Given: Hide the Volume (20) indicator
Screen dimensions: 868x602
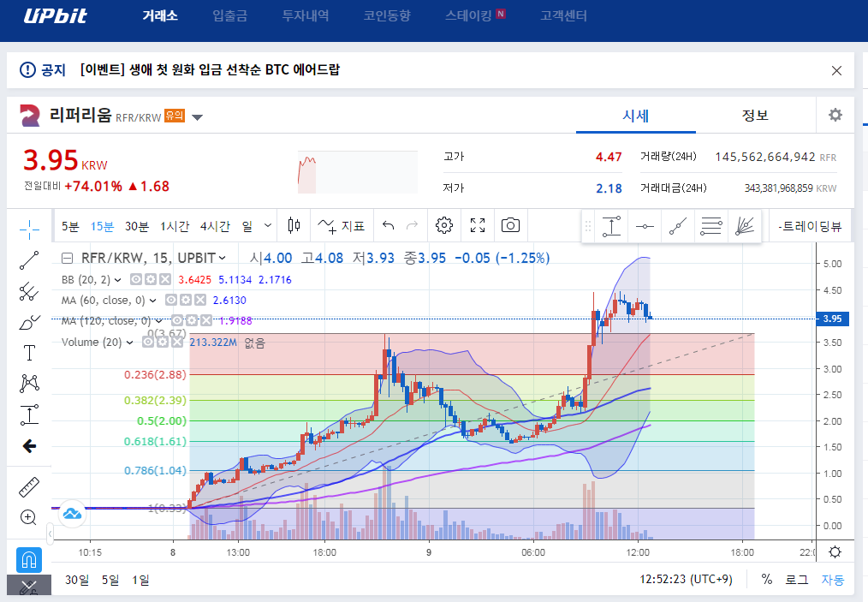Looking at the screenshot, I should 148,343.
